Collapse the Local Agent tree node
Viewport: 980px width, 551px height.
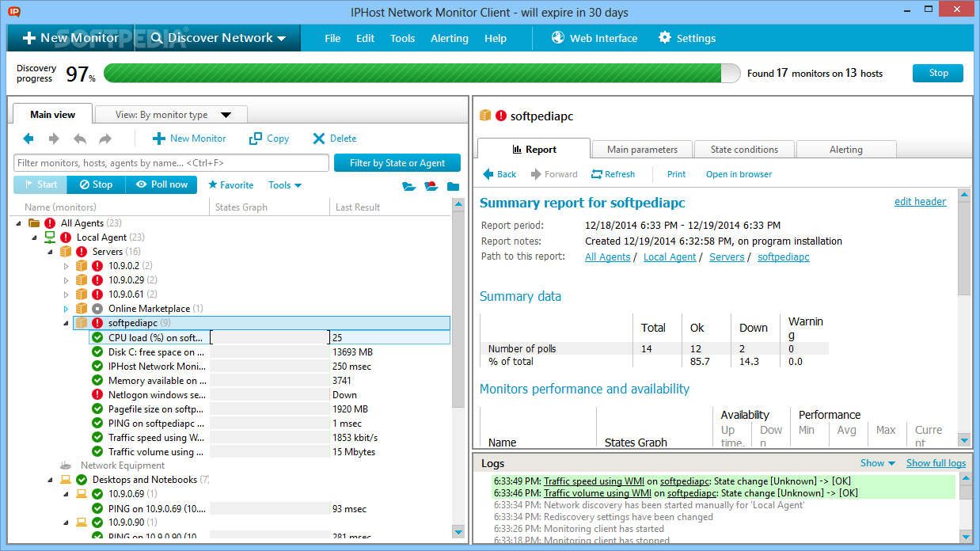click(x=34, y=237)
